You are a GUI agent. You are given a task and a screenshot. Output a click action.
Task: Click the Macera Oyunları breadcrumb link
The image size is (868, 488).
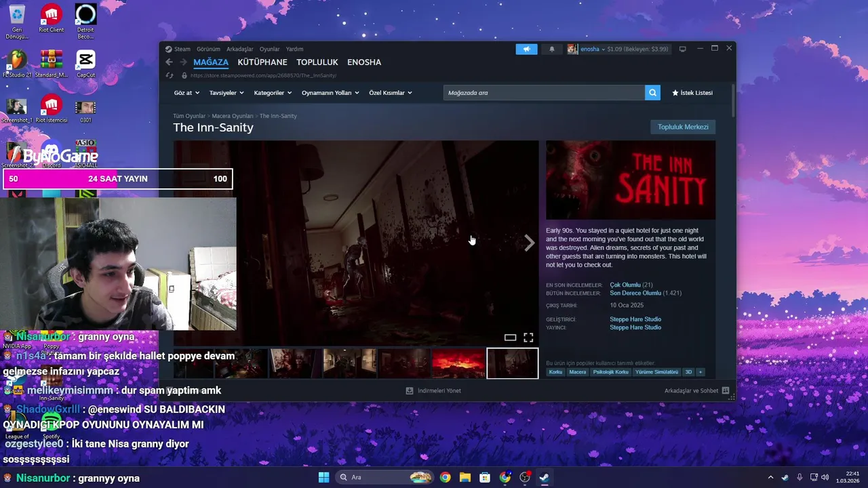(233, 116)
